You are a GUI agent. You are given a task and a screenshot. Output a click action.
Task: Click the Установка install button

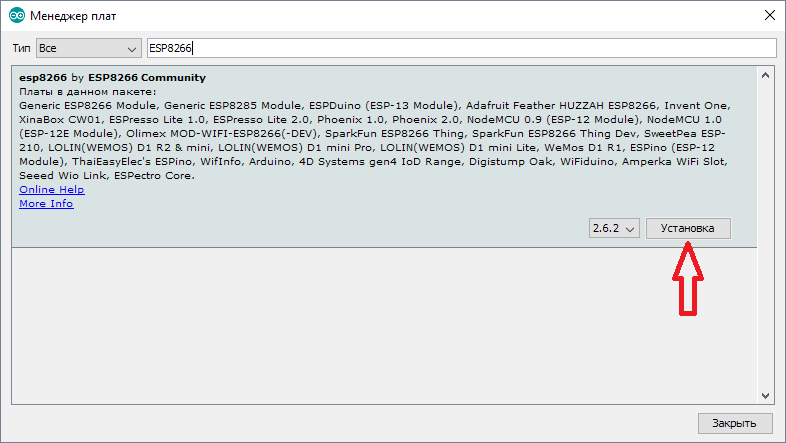click(x=688, y=228)
